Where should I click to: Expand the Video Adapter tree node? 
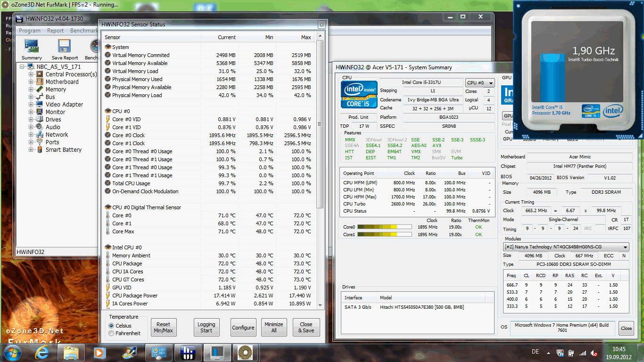tap(31, 105)
